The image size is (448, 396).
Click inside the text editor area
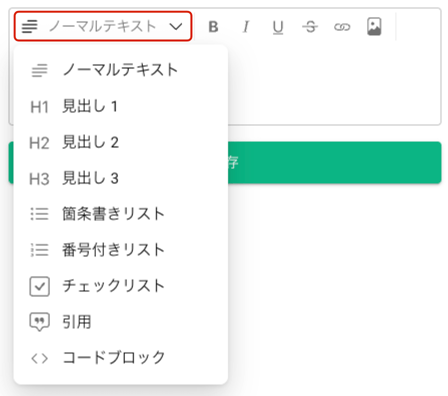(334, 83)
